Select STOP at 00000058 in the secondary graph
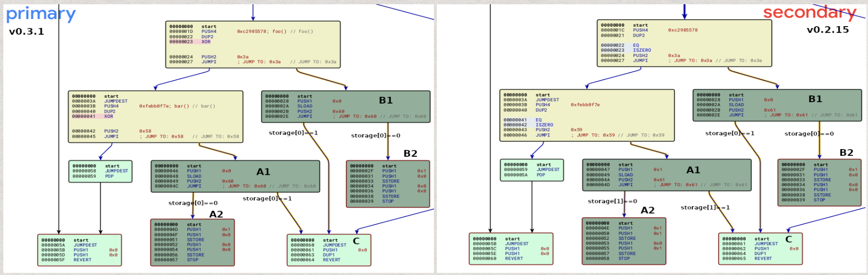Viewport: 868px width, 275px height. pos(608,258)
